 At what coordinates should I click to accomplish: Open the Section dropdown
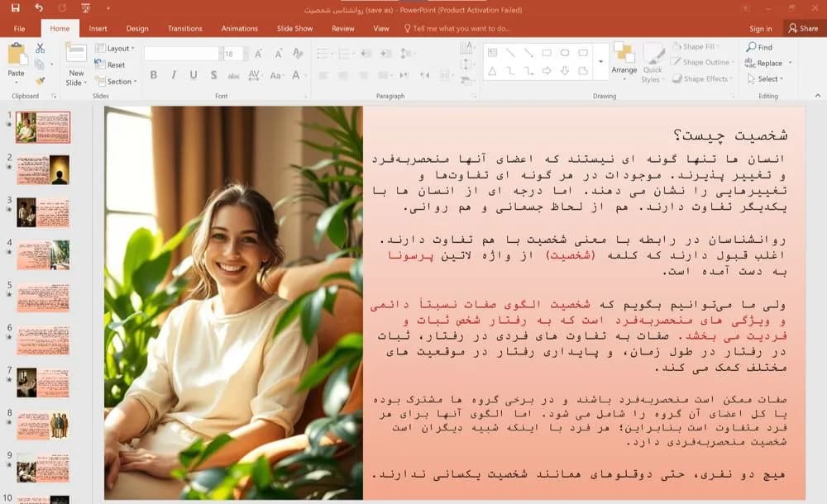pos(116,81)
